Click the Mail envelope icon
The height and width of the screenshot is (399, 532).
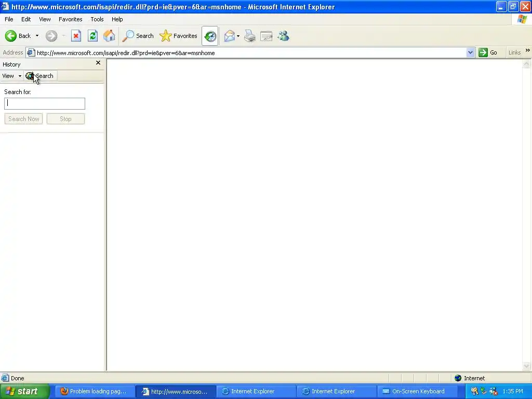[x=229, y=36]
